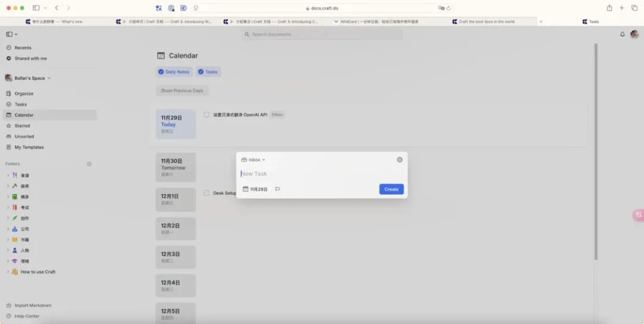Open user profile avatar
Viewport: 644px width, 324px height.
[x=634, y=35]
